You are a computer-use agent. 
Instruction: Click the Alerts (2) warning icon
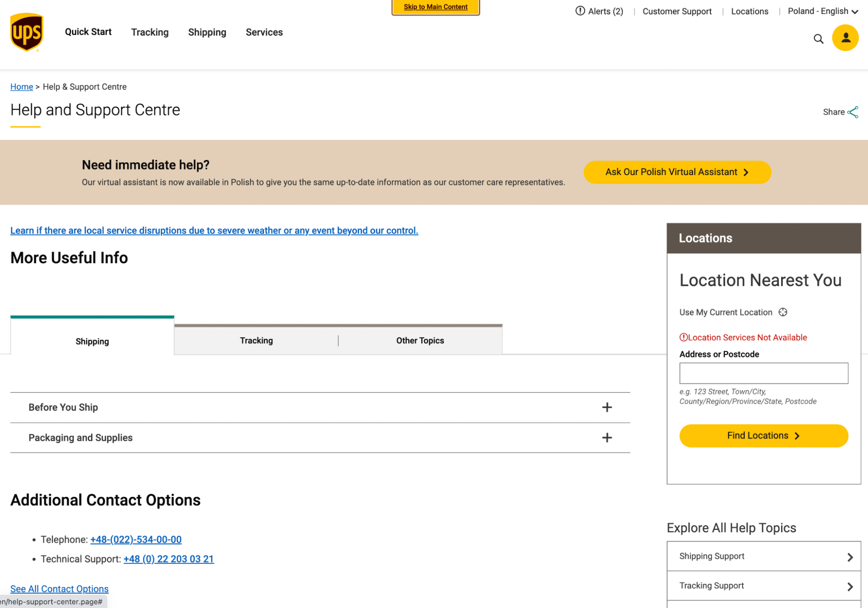580,11
